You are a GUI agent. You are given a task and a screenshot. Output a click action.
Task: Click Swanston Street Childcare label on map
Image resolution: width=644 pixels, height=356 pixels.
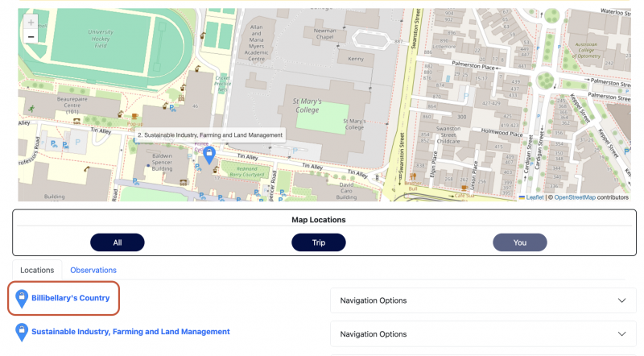[448, 135]
